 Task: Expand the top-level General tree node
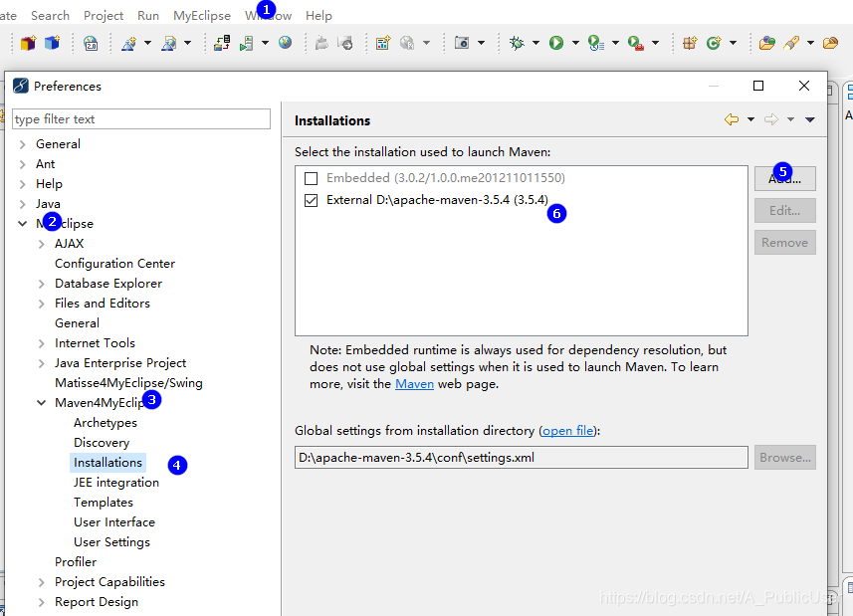pos(22,144)
